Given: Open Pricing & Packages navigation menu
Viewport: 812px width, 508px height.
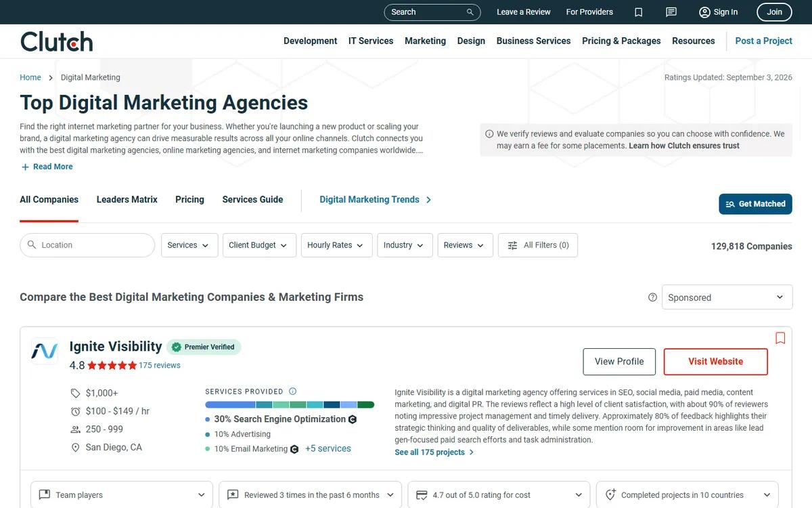Looking at the screenshot, I should [621, 41].
